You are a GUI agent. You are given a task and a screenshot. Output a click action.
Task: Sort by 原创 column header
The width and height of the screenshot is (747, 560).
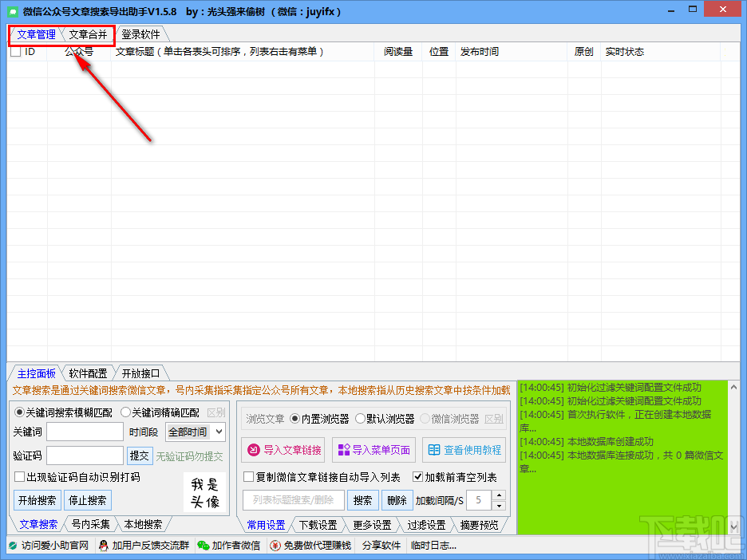click(583, 51)
